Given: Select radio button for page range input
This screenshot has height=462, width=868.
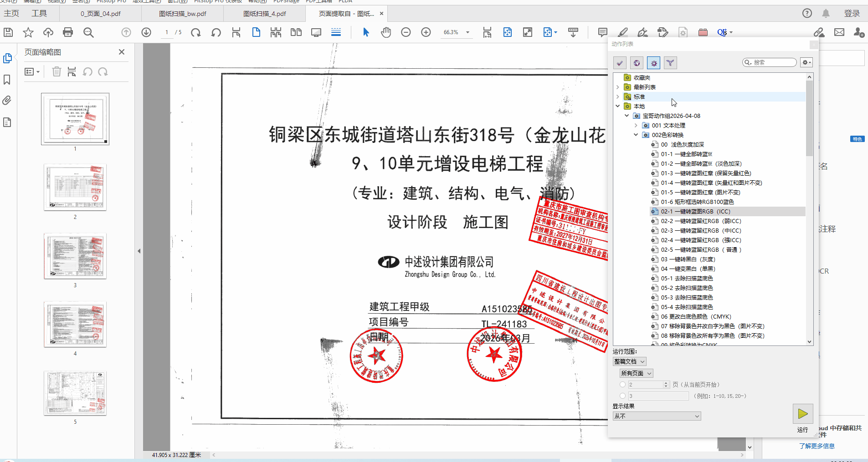Looking at the screenshot, I should (623, 396).
